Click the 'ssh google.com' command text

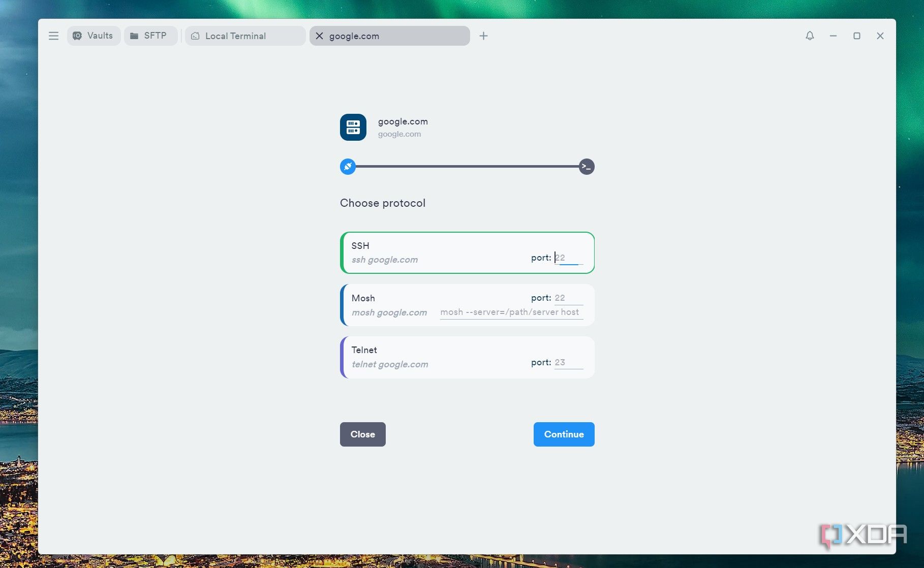[385, 260]
